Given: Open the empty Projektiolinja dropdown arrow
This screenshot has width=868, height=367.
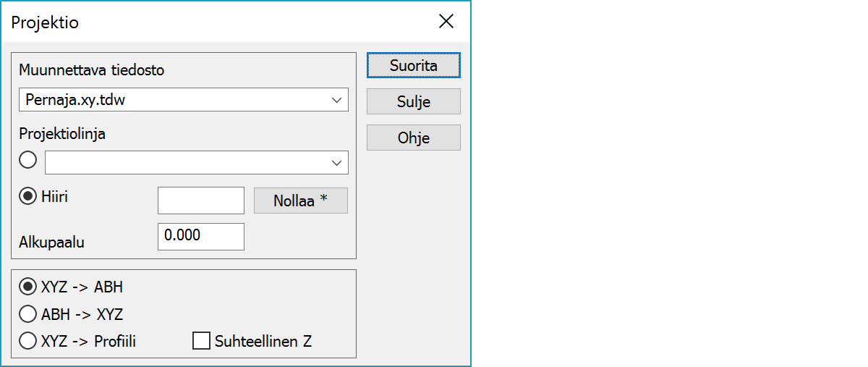Looking at the screenshot, I should pyautogui.click(x=336, y=163).
